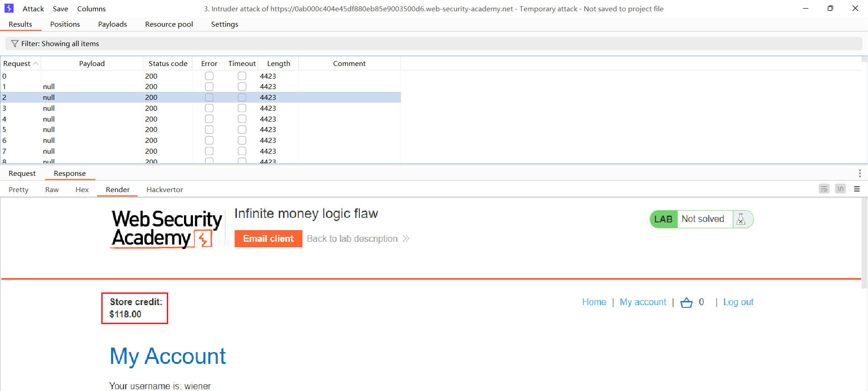Tick the Timeout checkbox for request 1
The height and width of the screenshot is (391, 868).
pyautogui.click(x=242, y=86)
